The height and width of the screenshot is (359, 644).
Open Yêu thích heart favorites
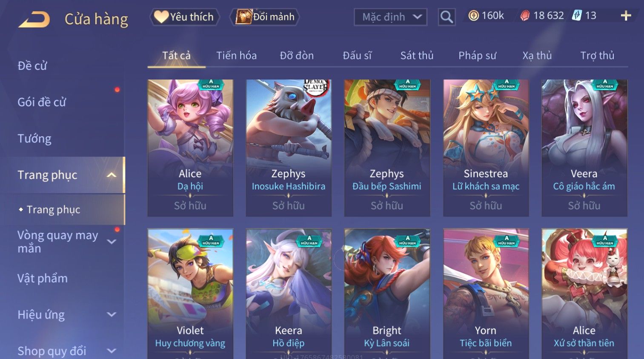pyautogui.click(x=185, y=17)
